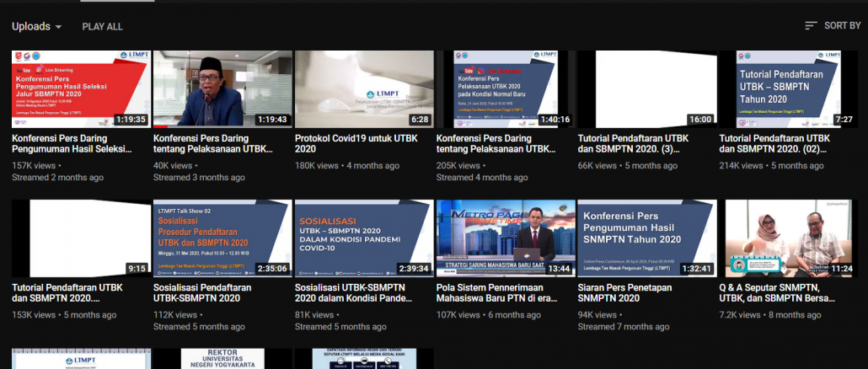Image resolution: width=868 pixels, height=369 pixels.
Task: Click title Sosialisasi UTBK-SBMPTN 2020 dalam Kondisi
Action: [x=354, y=293]
